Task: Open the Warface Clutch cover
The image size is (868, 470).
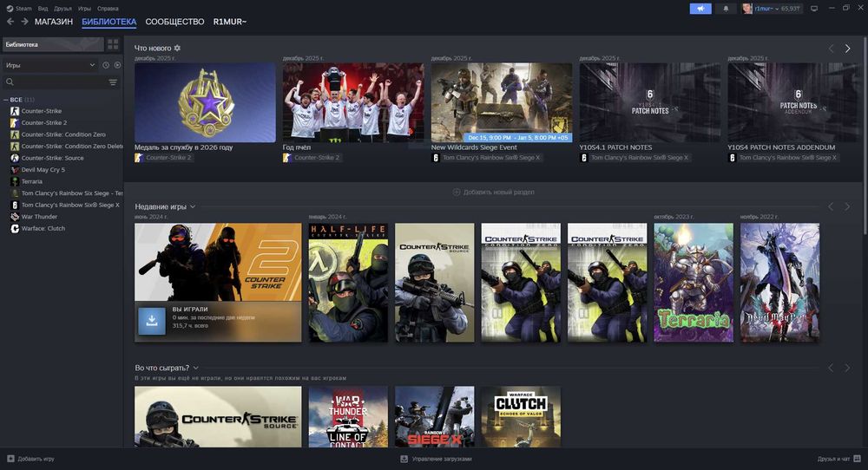Action: click(x=521, y=417)
